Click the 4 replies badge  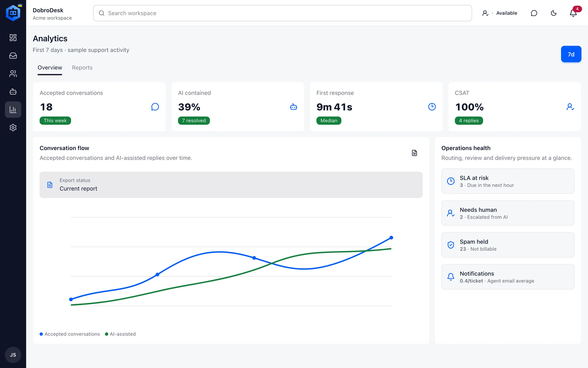tap(469, 120)
